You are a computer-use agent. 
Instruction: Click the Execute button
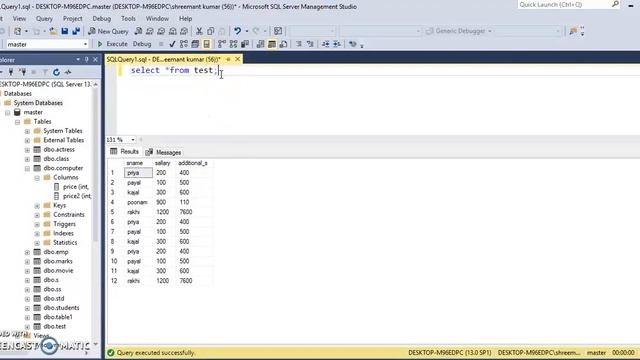click(x=112, y=44)
